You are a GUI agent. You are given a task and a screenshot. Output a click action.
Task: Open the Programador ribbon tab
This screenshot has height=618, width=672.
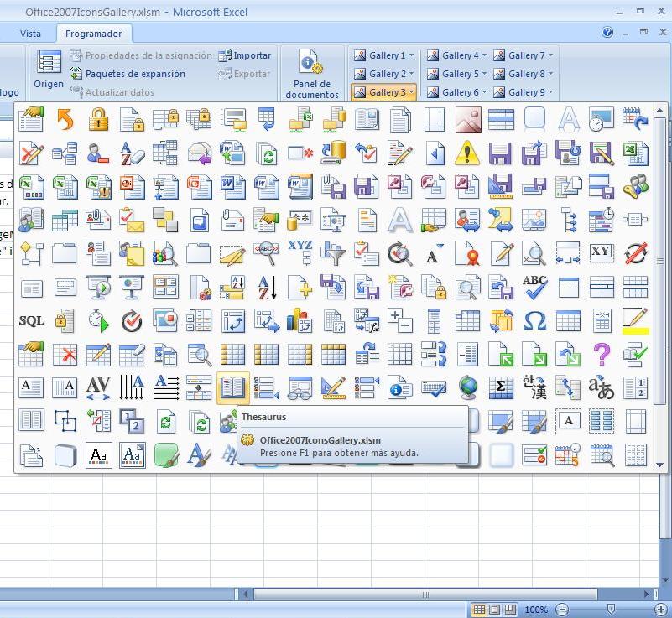(93, 34)
